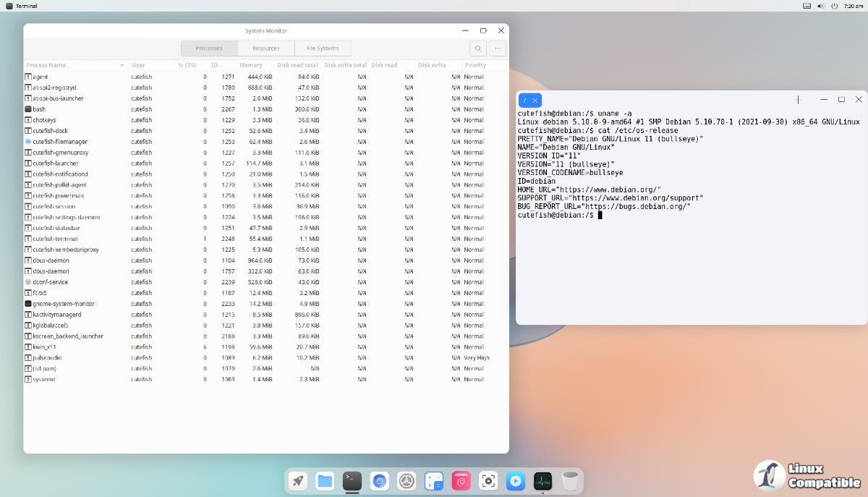Open the search button in System Monitor
The width and height of the screenshot is (868, 497).
click(x=477, y=48)
